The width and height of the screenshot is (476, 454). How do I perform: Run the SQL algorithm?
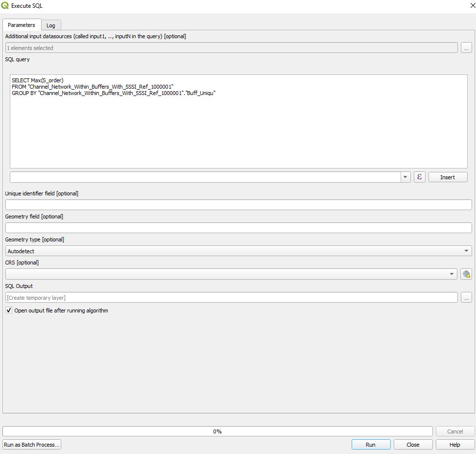point(371,445)
